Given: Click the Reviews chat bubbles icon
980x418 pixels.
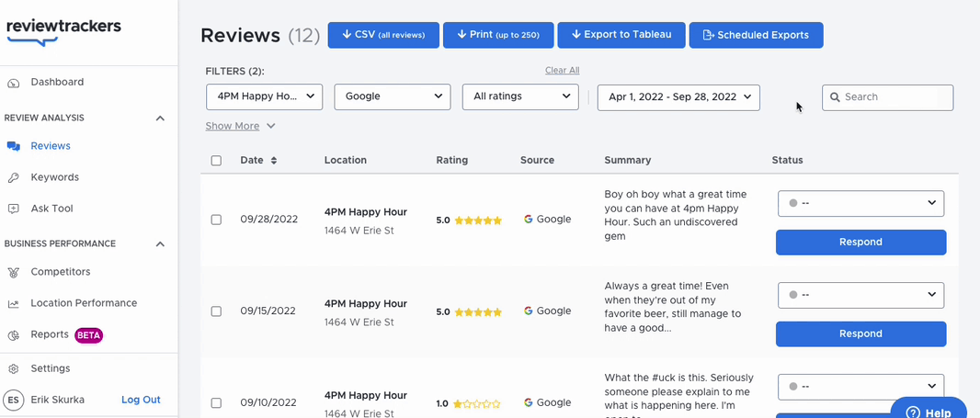Looking at the screenshot, I should pyautogui.click(x=13, y=146).
